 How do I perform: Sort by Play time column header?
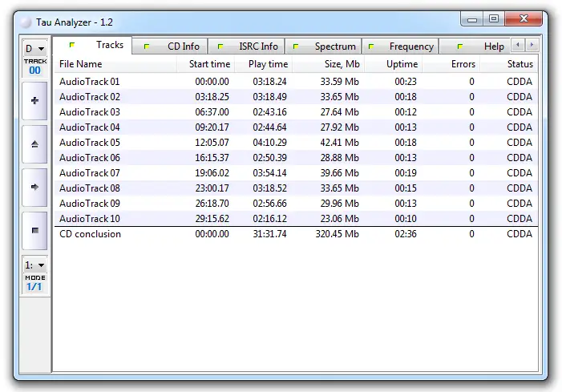tap(264, 64)
